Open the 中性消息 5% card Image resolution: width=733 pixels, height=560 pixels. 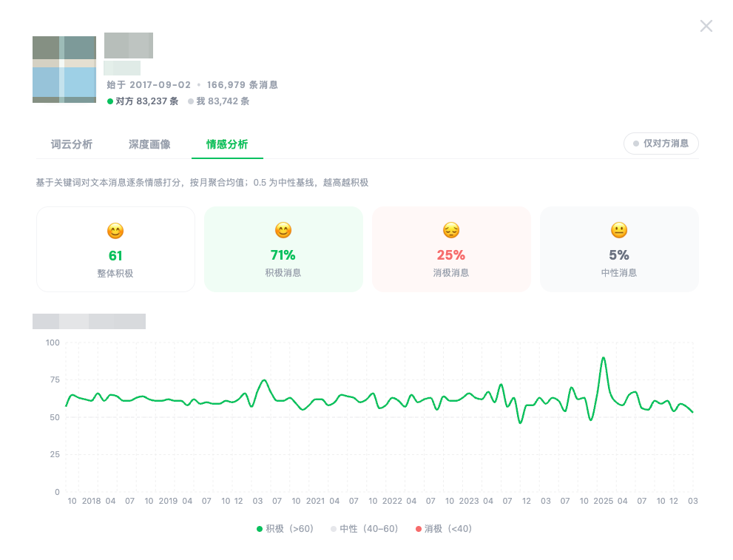(619, 249)
